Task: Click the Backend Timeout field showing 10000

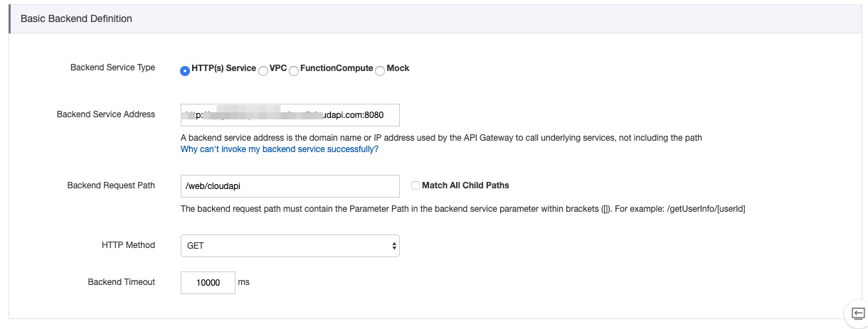Action: (x=207, y=283)
